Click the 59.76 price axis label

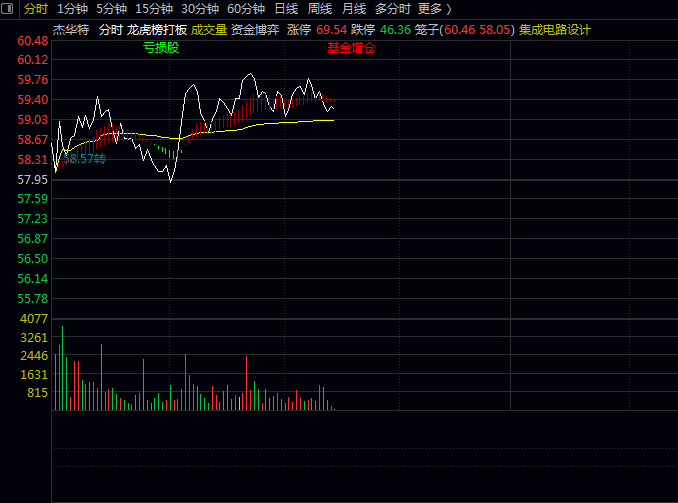click(x=32, y=80)
